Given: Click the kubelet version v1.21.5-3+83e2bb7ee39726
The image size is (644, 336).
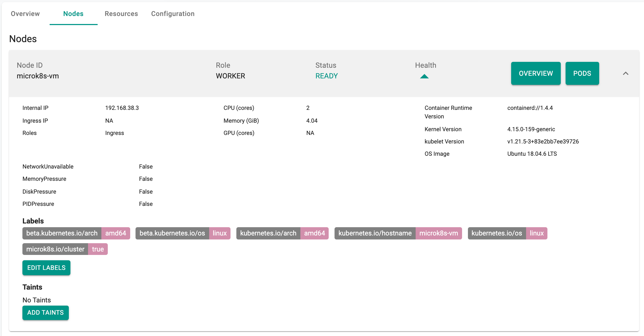Looking at the screenshot, I should tap(543, 141).
